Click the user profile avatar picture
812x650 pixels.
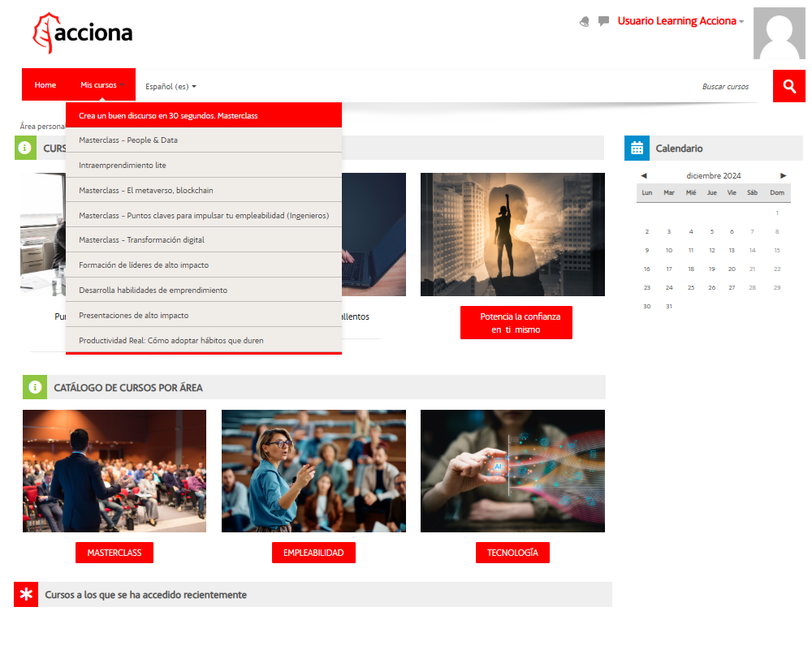coord(779,33)
